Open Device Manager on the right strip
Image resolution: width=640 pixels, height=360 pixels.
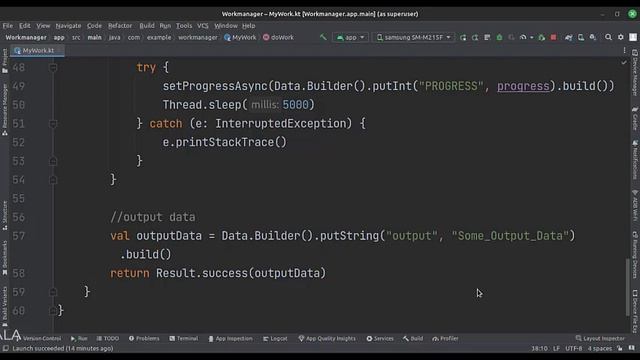(x=635, y=73)
